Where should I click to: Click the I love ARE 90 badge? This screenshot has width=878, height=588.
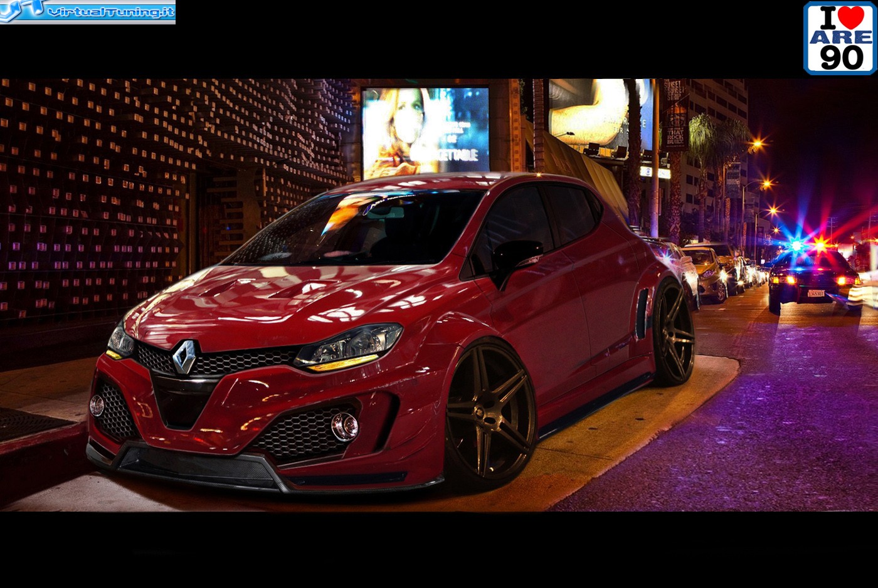[840, 38]
